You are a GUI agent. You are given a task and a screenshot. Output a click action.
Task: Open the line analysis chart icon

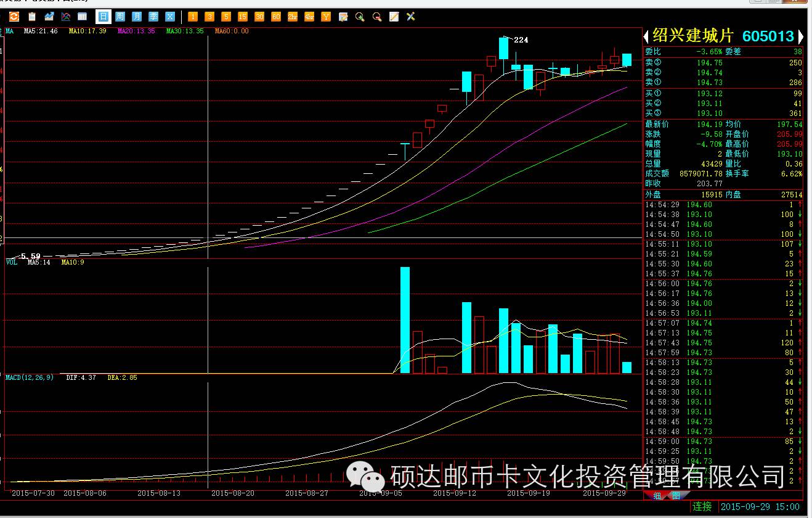pyautogui.click(x=65, y=17)
